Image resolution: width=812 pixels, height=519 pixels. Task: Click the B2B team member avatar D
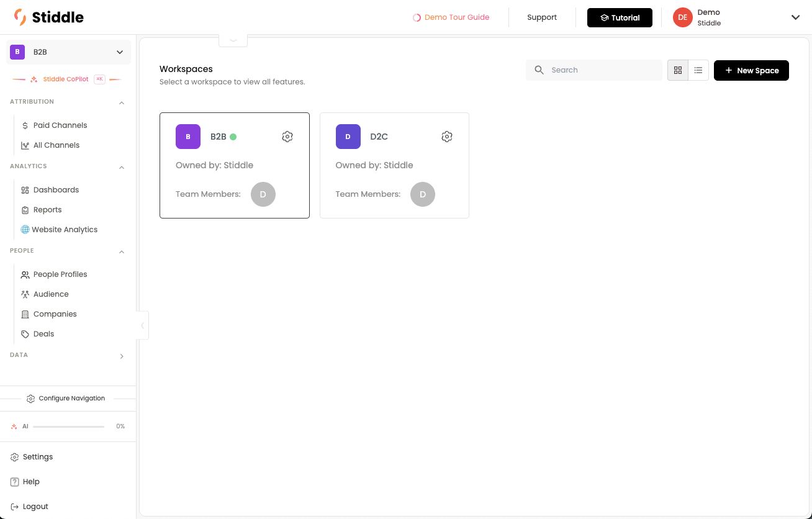[263, 194]
